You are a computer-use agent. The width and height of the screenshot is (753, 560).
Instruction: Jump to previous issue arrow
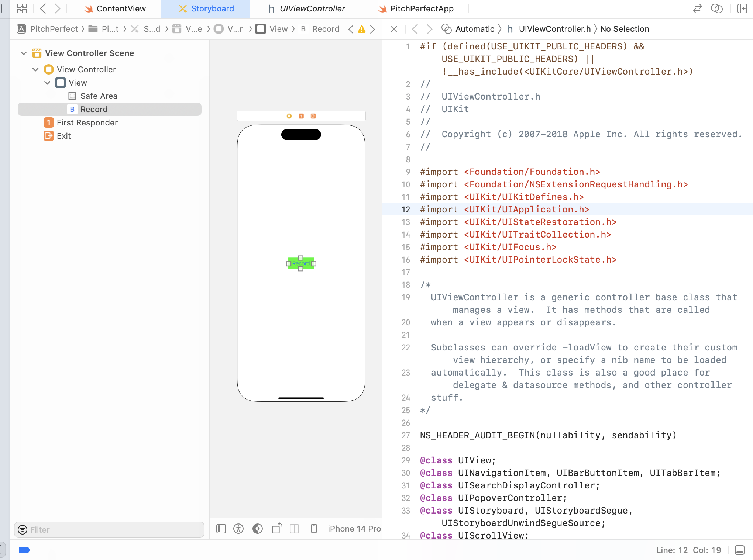pos(351,29)
